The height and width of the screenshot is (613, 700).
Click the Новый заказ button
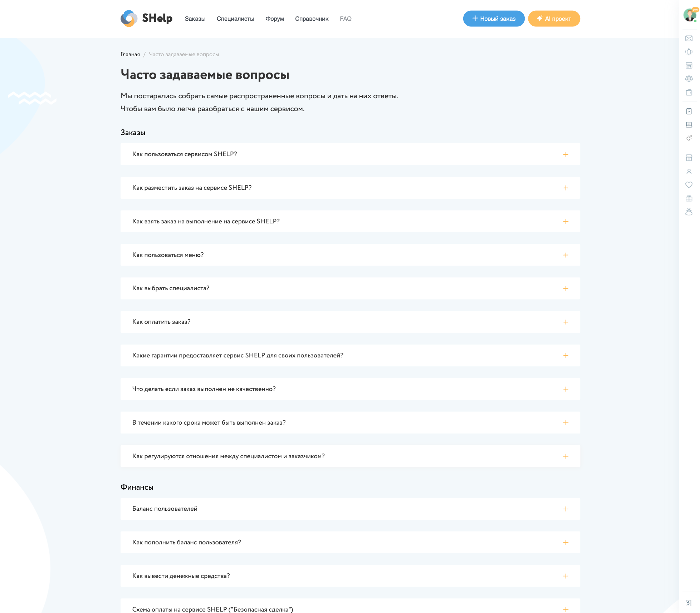click(x=494, y=19)
